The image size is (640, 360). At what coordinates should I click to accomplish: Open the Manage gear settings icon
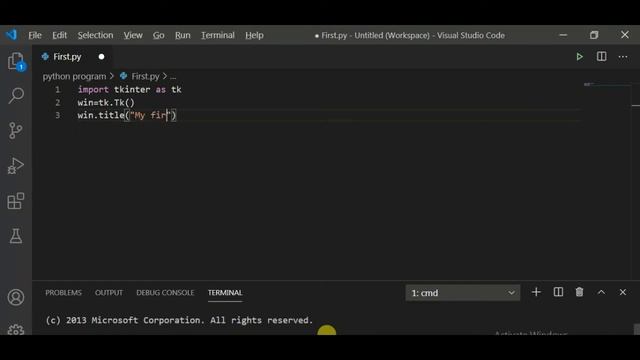pyautogui.click(x=16, y=330)
